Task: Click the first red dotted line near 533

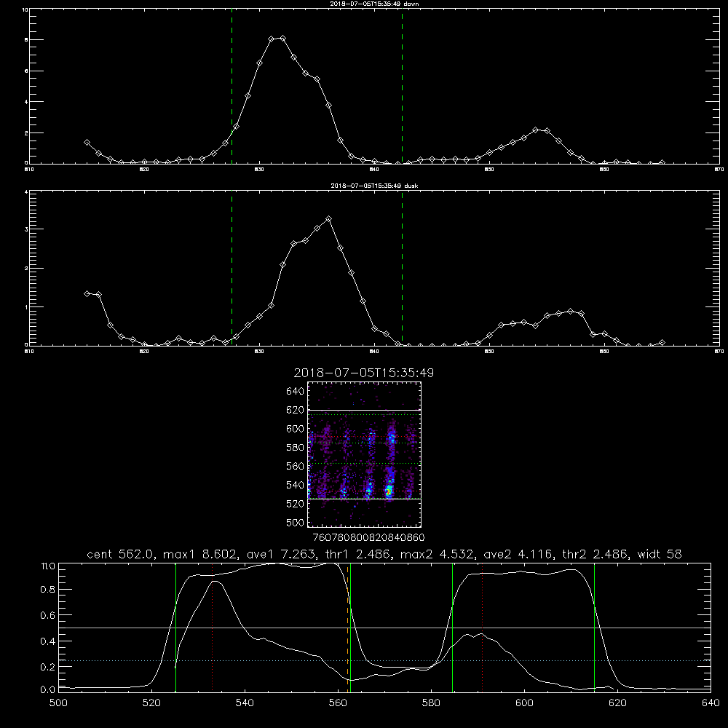Action: [212, 628]
